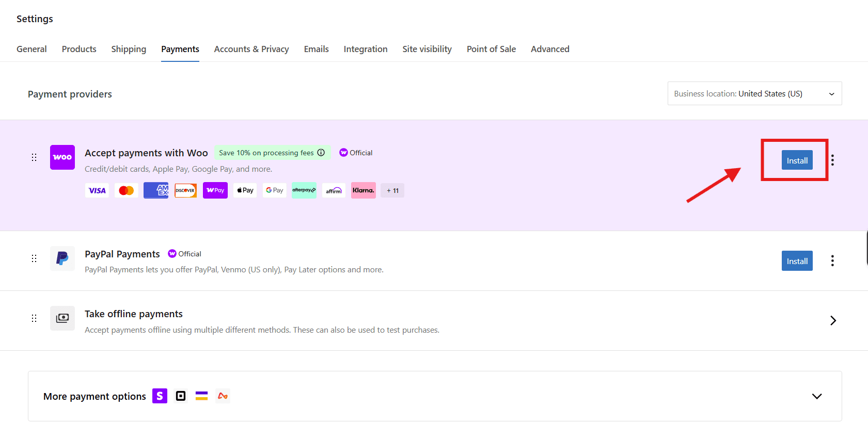Open Take offline payments via chevron arrow
The image size is (868, 441).
[x=832, y=321]
